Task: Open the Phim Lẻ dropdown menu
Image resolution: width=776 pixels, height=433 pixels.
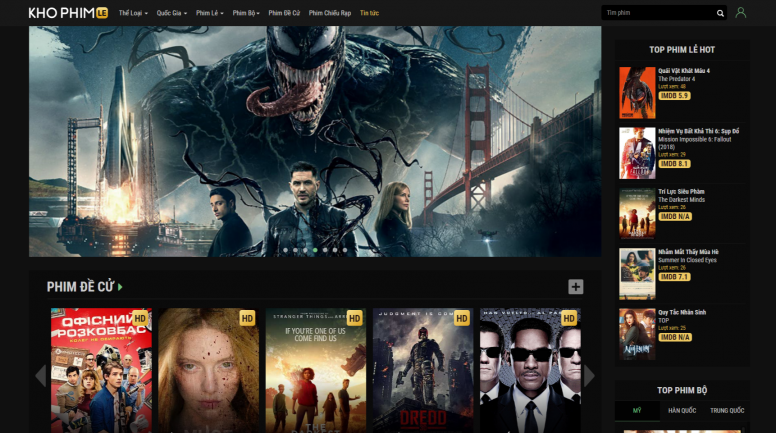Action: click(x=209, y=13)
